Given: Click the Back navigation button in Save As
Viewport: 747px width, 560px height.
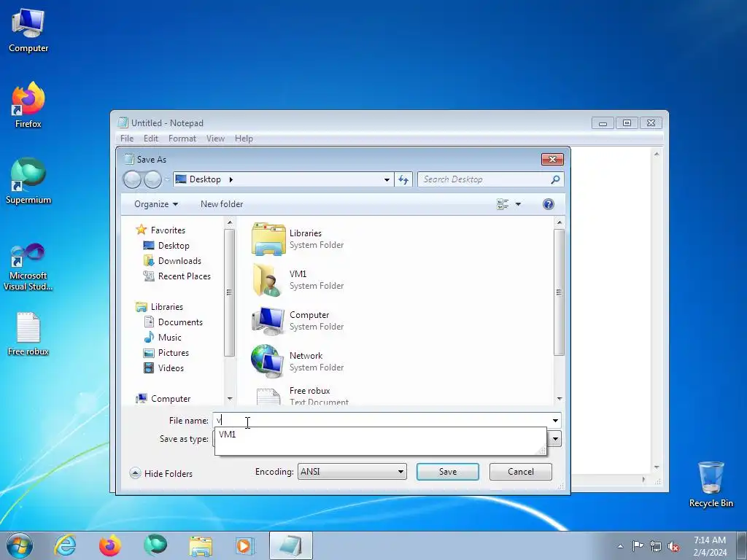Looking at the screenshot, I should click(132, 179).
